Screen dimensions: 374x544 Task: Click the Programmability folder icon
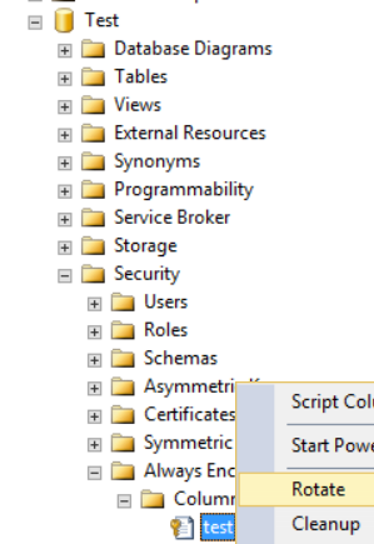(93, 189)
